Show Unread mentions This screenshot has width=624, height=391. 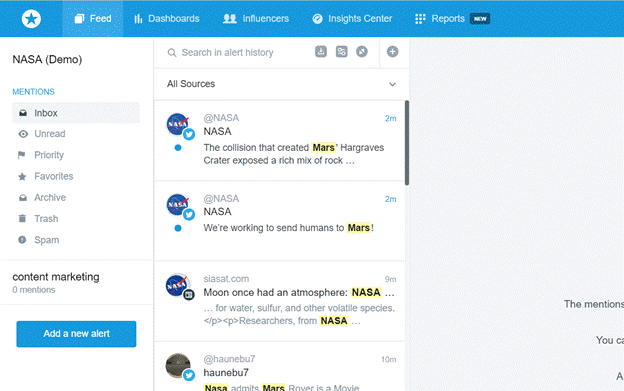[x=50, y=134]
